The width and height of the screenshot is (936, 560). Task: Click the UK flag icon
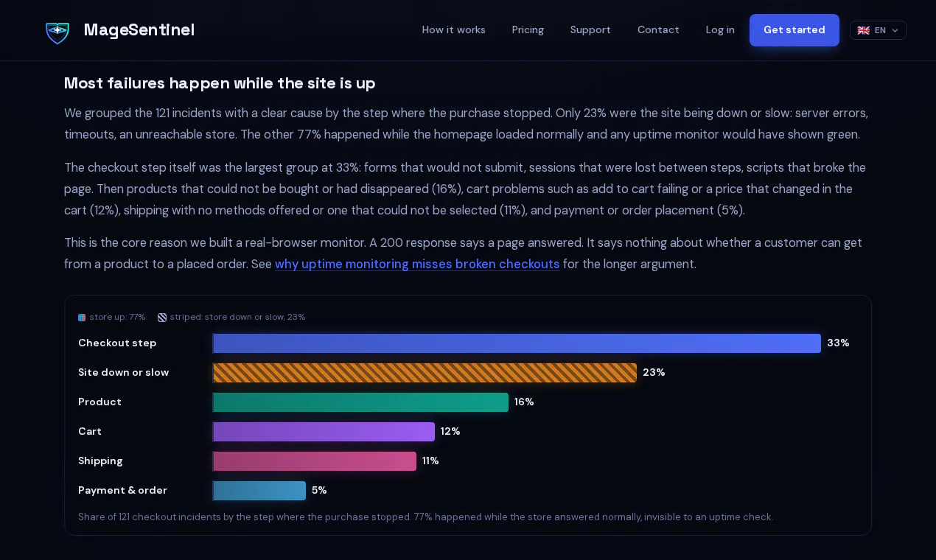(x=863, y=30)
